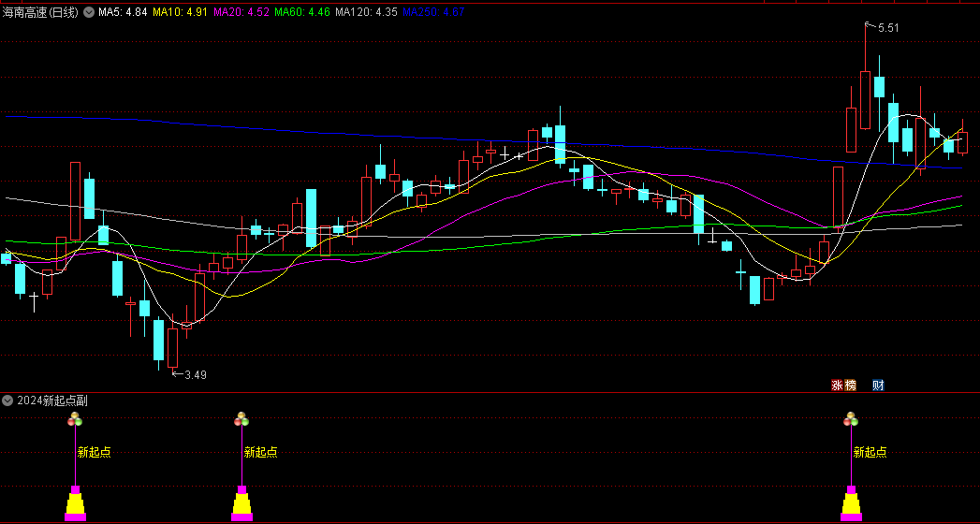Click the 海南高速(日线) chart title

coord(40,12)
